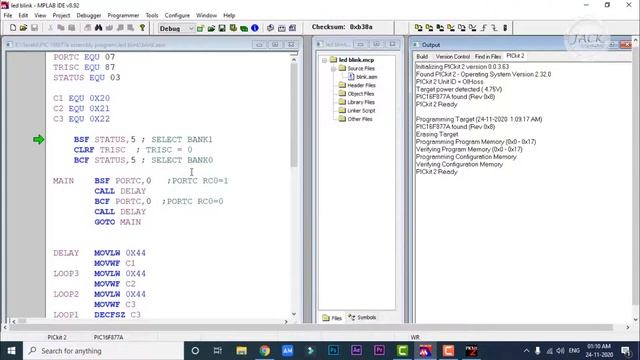Switch to the Find in Files tab
Image resolution: width=640 pixels, height=360 pixels.
[488, 56]
